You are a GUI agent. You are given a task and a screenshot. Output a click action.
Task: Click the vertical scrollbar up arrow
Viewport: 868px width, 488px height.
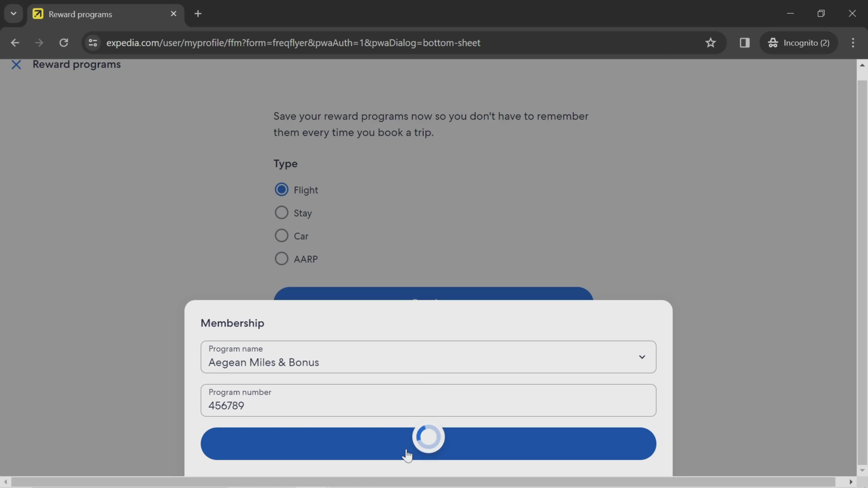[x=862, y=65]
